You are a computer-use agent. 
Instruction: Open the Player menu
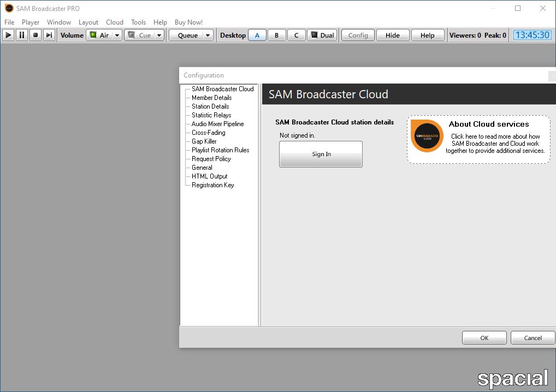tap(31, 22)
